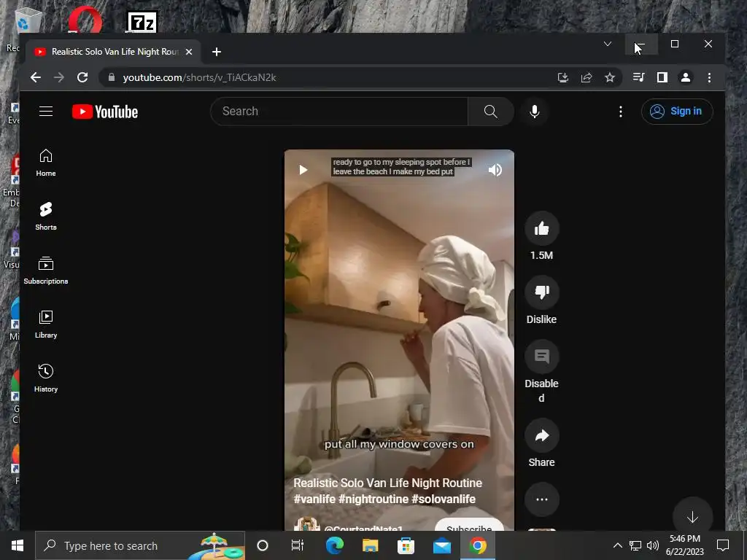Open more actions menu for short
The height and width of the screenshot is (560, 747).
click(x=542, y=499)
